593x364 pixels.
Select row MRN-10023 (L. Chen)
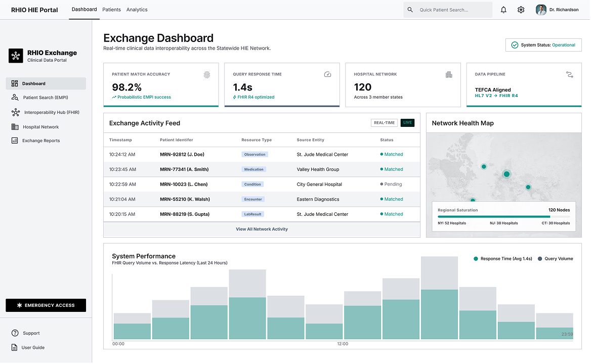263,185
